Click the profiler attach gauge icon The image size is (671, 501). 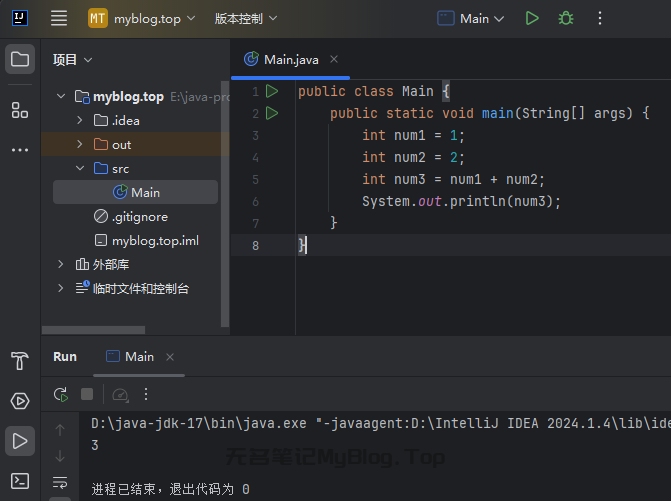point(120,394)
